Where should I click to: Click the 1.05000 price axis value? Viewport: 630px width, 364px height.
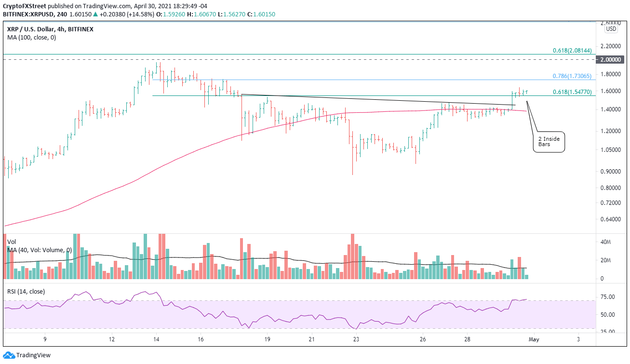[x=611, y=149]
